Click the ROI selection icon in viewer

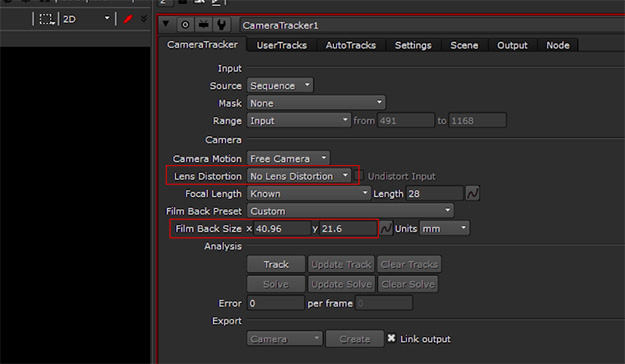click(x=47, y=19)
